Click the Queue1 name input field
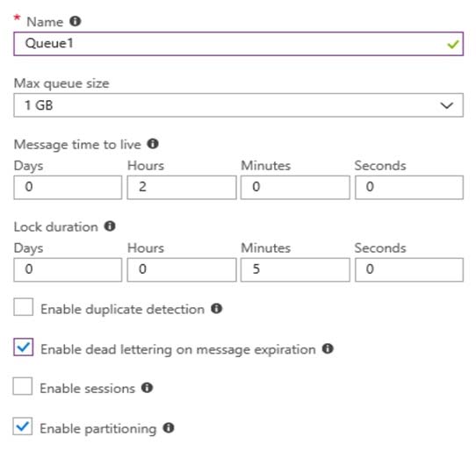Viewport: 476px width, 451px height. pos(238,44)
